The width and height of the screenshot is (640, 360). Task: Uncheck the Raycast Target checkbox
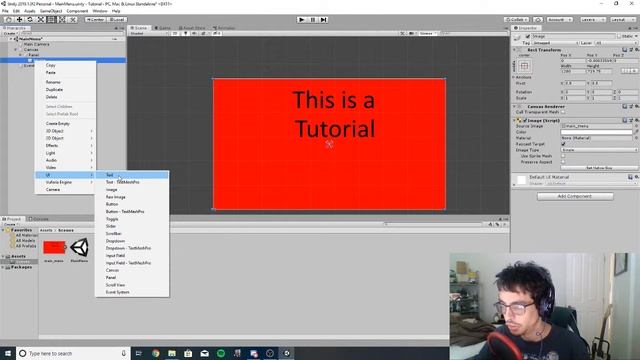[x=563, y=144]
